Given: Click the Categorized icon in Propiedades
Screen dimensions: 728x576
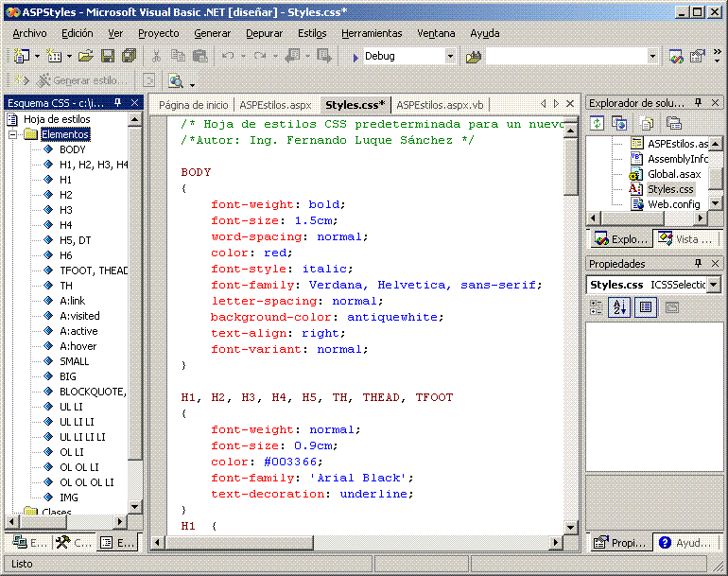Looking at the screenshot, I should (x=597, y=307).
